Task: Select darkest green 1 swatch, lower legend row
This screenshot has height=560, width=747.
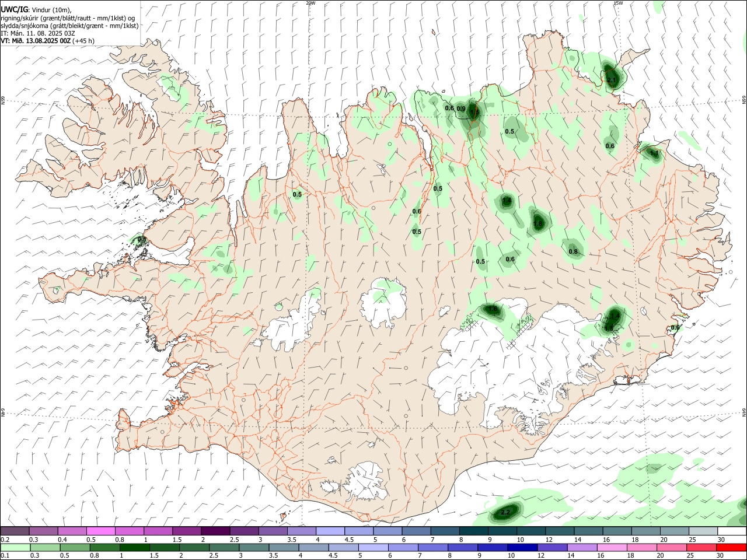Action: click(x=134, y=548)
